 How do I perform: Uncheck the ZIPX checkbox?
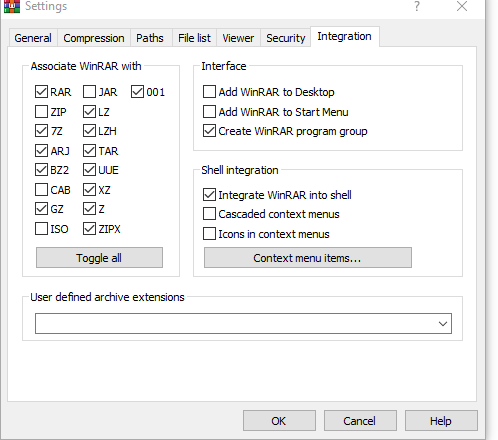pos(89,229)
